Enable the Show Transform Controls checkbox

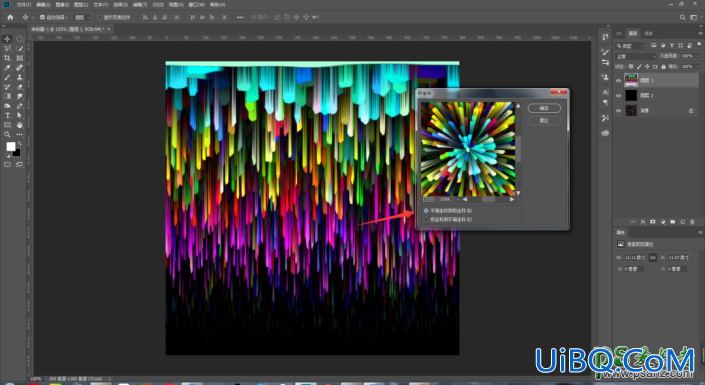(99, 18)
